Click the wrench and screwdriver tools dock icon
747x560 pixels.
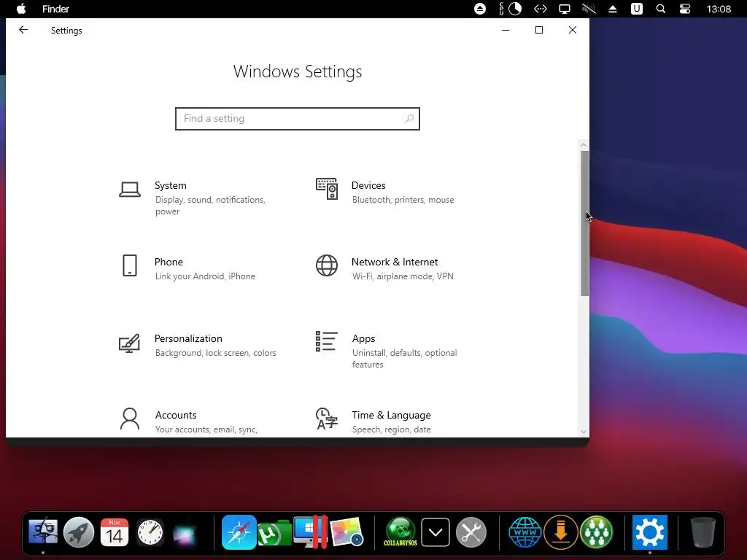point(471,532)
